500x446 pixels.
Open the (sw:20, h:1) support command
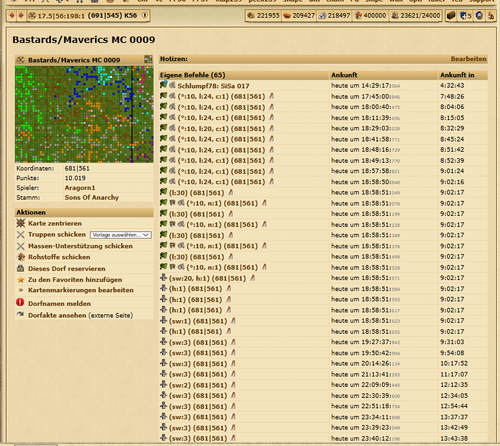(208, 278)
